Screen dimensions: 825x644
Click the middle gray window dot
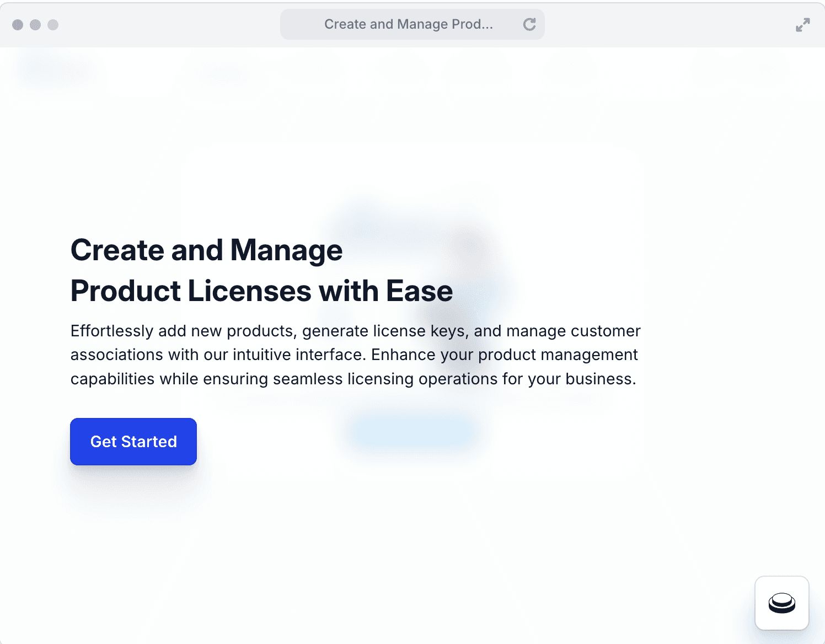tap(35, 25)
